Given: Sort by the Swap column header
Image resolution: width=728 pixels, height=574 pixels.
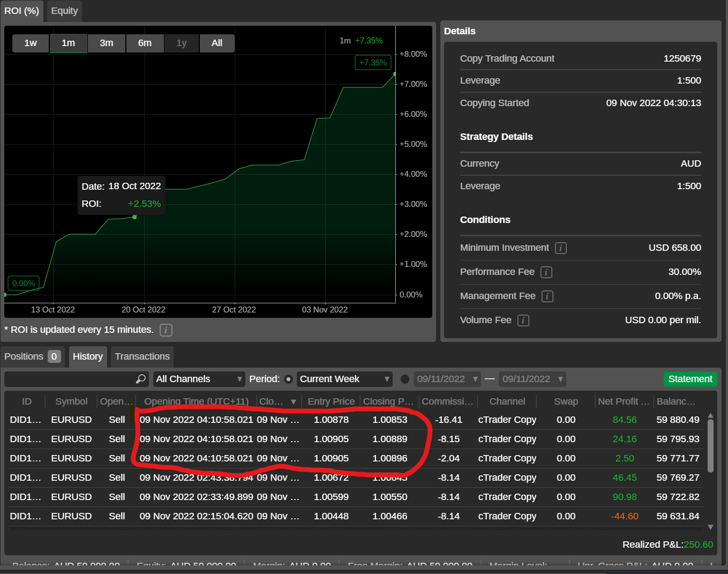Looking at the screenshot, I should (x=566, y=402).
